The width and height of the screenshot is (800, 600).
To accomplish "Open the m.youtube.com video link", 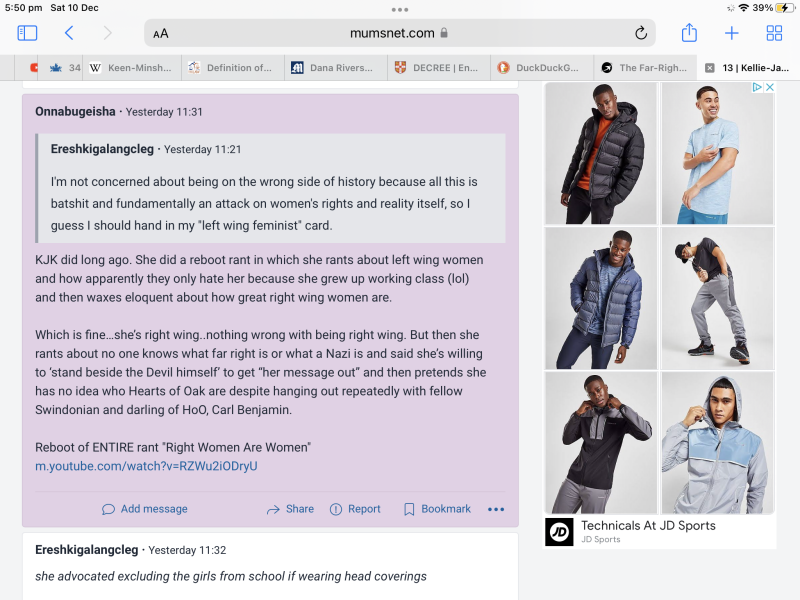I will click(x=146, y=466).
